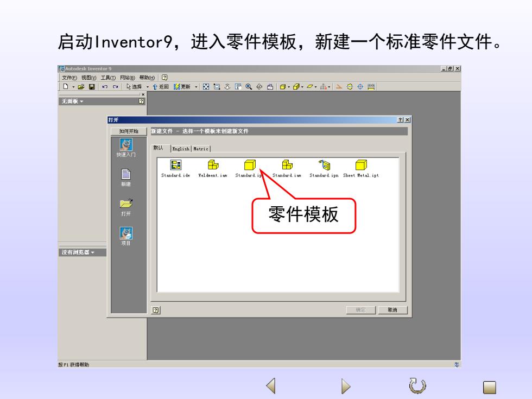532x399 pixels.
Task: Expand the hierarchy icon dropdown arrow
Action: 329,87
